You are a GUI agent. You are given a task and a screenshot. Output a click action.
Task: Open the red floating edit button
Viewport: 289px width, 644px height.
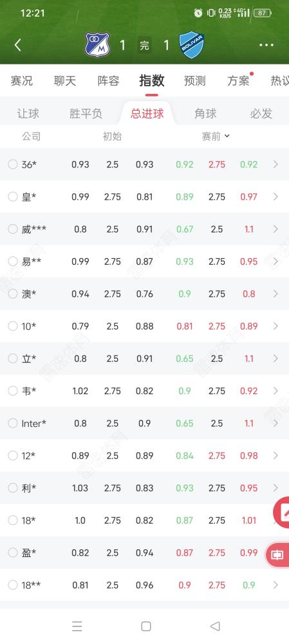[282, 512]
